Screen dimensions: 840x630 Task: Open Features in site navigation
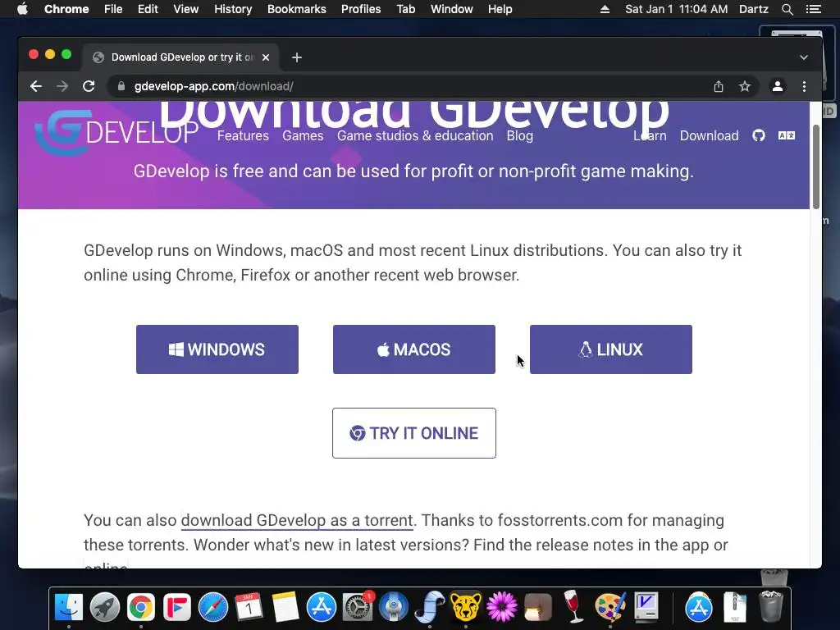coord(243,136)
